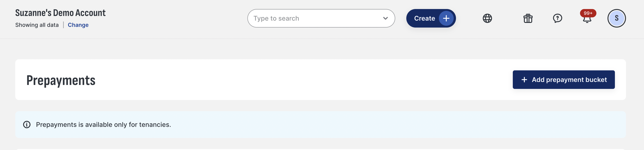Open the gift rewards icon
Image resolution: width=644 pixels, height=150 pixels.
click(x=528, y=18)
